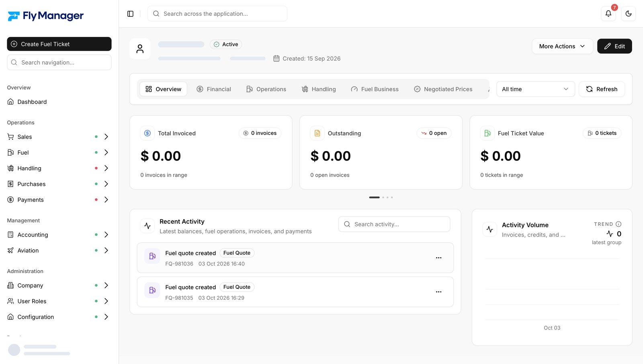
Task: Click the Edit button
Action: pos(614,46)
